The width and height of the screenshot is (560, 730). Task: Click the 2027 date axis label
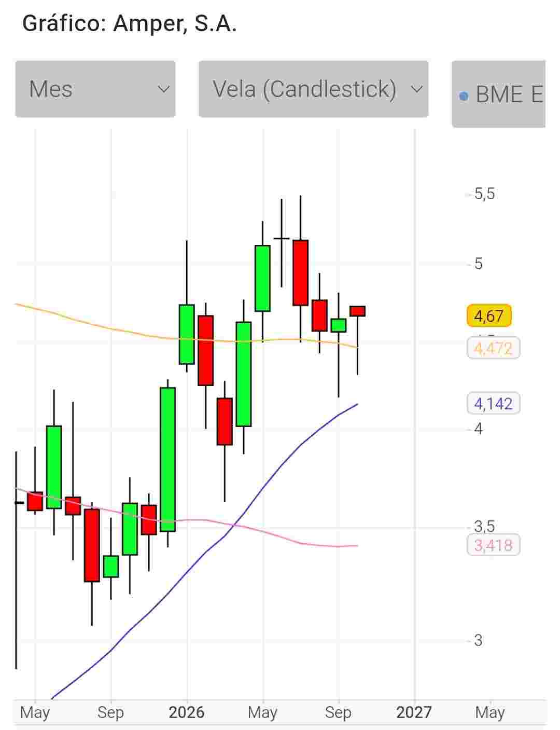tap(414, 712)
